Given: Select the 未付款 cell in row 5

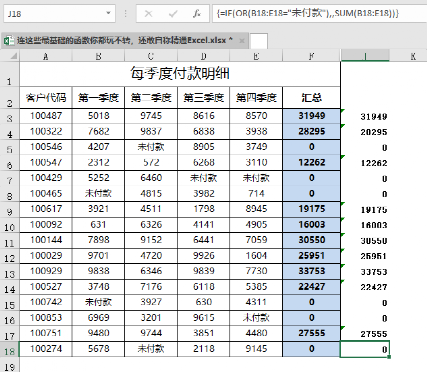Looking at the screenshot, I should [151, 147].
